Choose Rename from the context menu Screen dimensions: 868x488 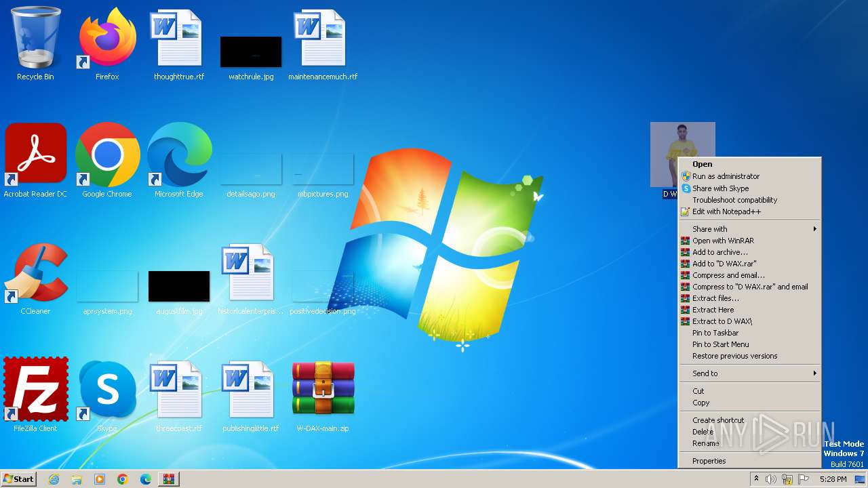749,443
